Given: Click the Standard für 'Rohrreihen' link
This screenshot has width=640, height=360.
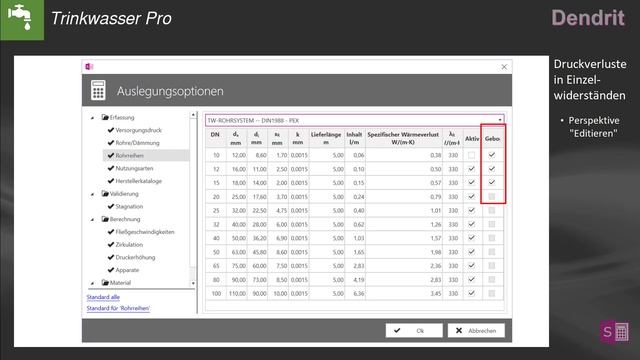Looking at the screenshot, I should [x=118, y=308].
